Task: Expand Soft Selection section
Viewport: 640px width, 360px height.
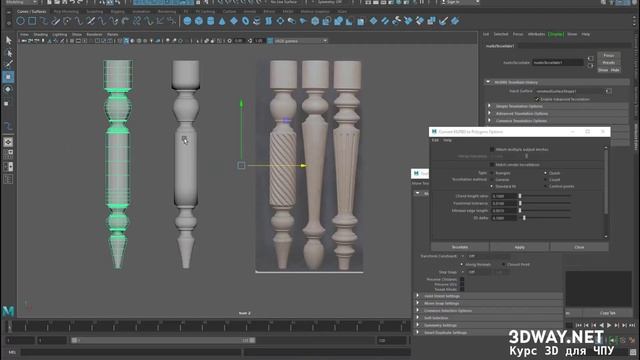Action: click(x=488, y=318)
